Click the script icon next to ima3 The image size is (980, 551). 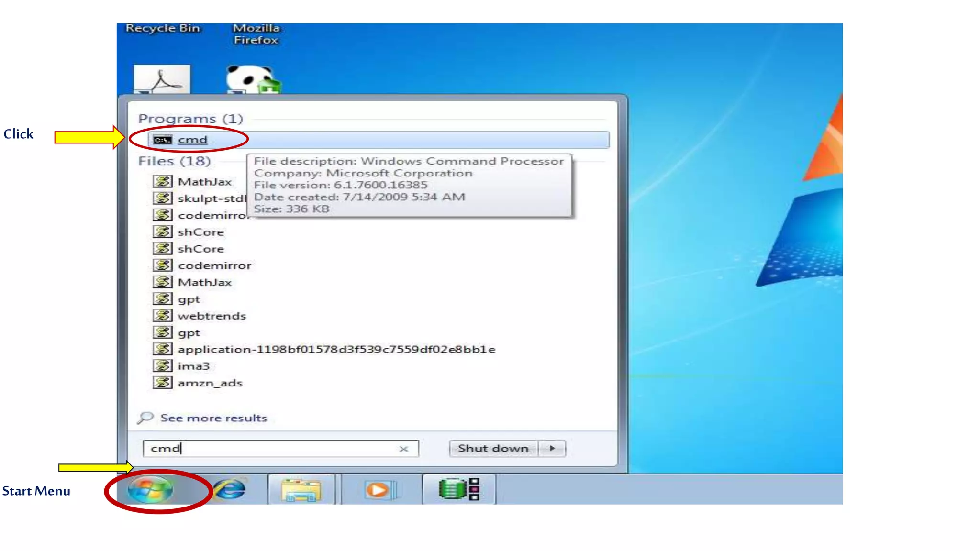(x=163, y=365)
